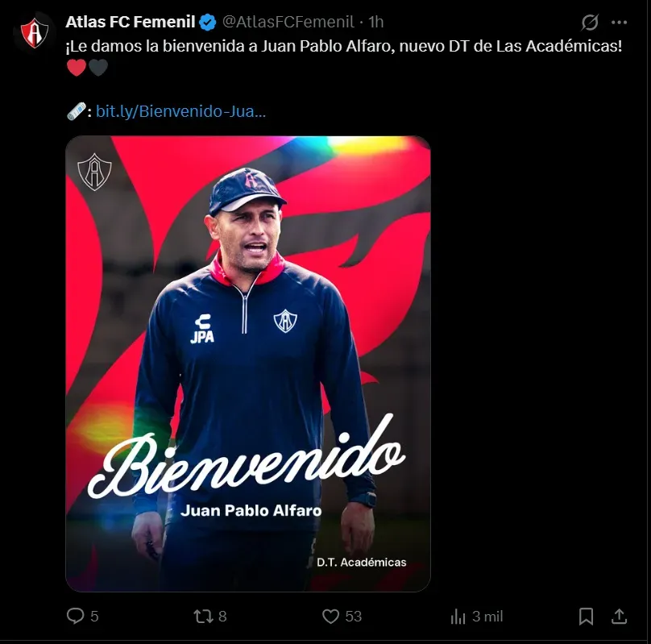Open the three-dot more options menu
The width and height of the screenshot is (651, 644).
tap(619, 22)
